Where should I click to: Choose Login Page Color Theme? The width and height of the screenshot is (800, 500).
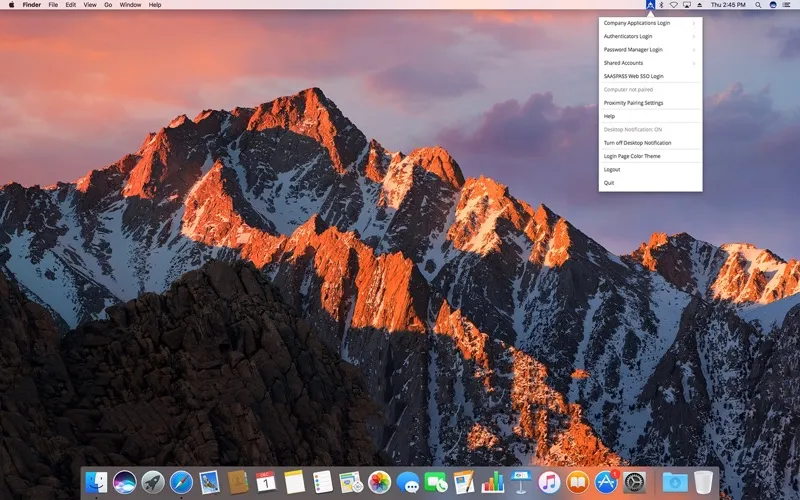632,156
